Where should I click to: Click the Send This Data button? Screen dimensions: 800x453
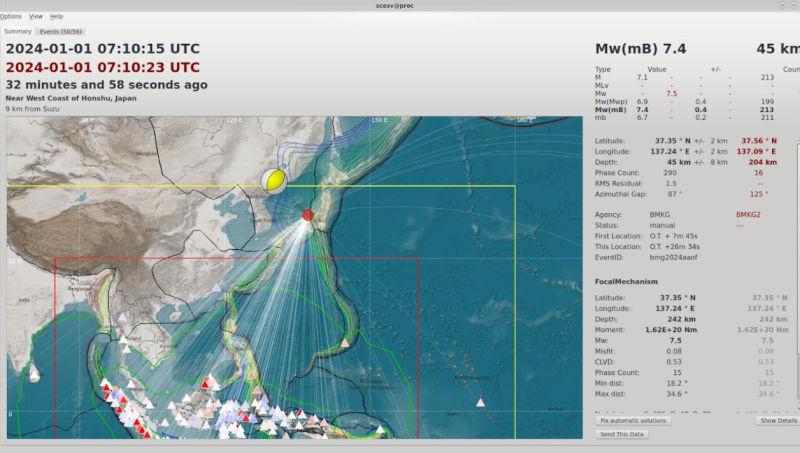pos(621,434)
